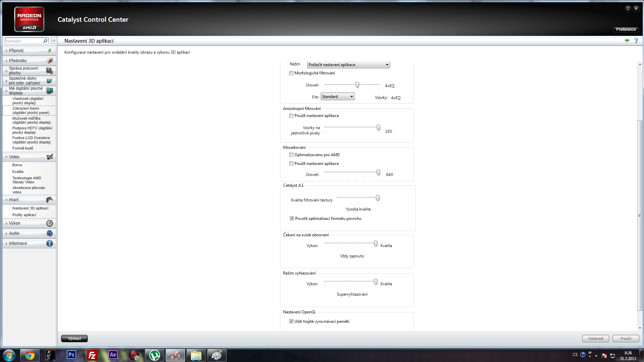Open the Režim dropdown
Image resolution: width=644 pixels, height=362 pixels.
click(348, 65)
